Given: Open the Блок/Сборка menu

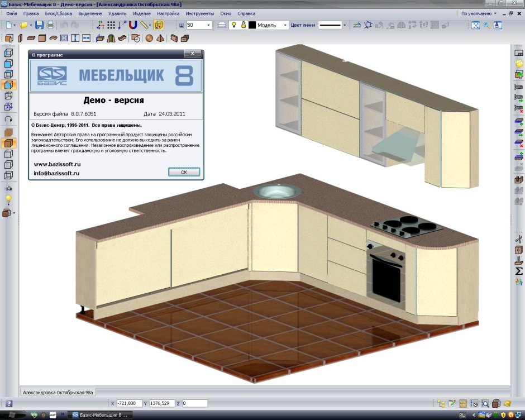Looking at the screenshot, I should (59, 14).
